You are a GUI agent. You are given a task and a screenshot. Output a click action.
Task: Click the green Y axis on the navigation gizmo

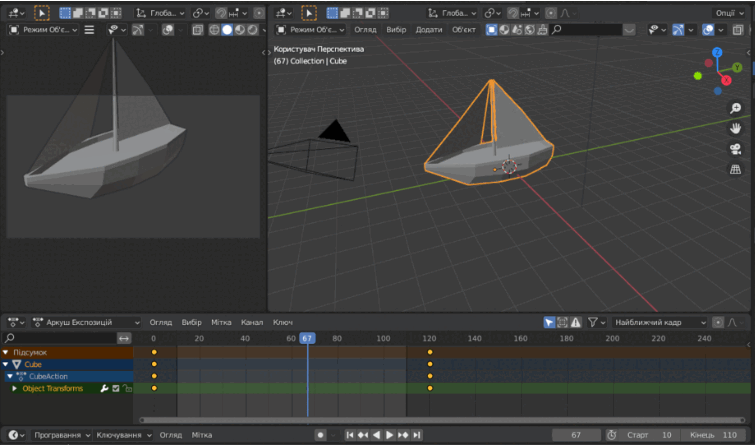pos(737,67)
